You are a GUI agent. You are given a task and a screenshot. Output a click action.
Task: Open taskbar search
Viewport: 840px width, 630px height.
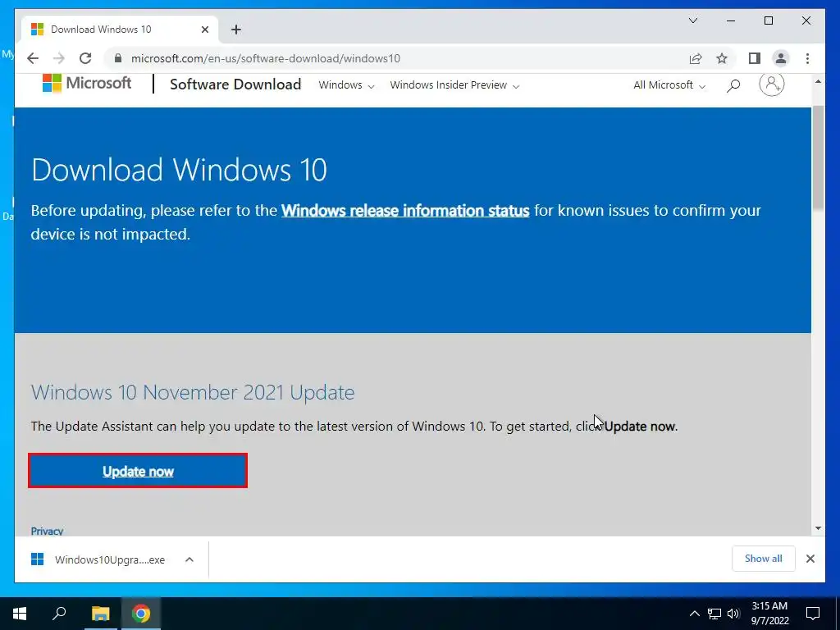point(59,614)
